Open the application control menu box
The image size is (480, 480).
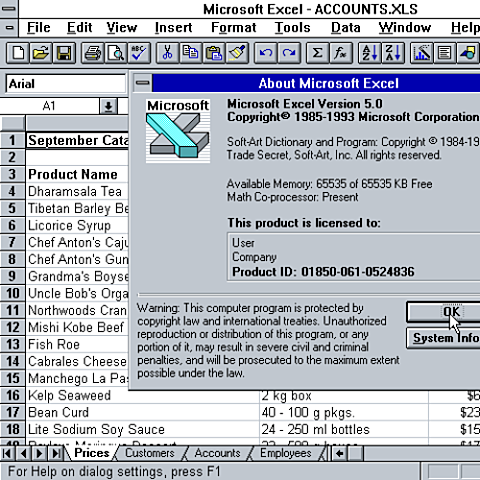(9, 9)
